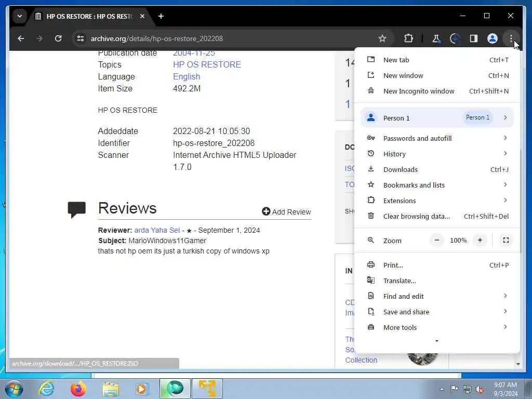Viewport: 532px width, 399px height.
Task: Enter full screen with the zoom row icon
Action: 506,240
